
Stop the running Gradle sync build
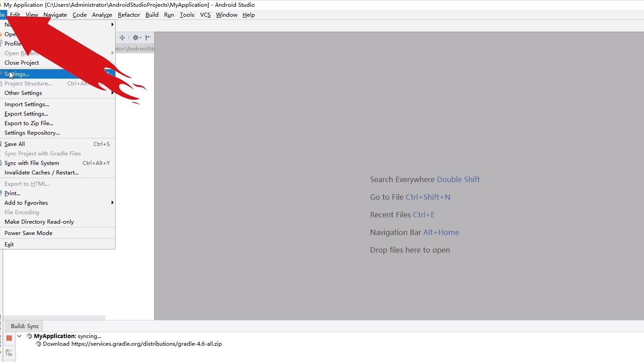[x=9, y=338]
